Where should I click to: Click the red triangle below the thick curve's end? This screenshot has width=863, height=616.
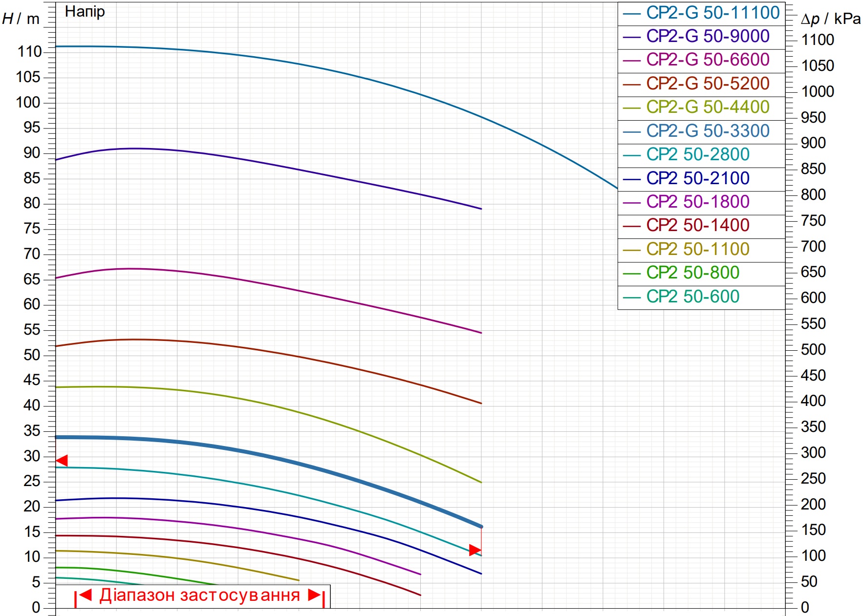tap(475, 550)
